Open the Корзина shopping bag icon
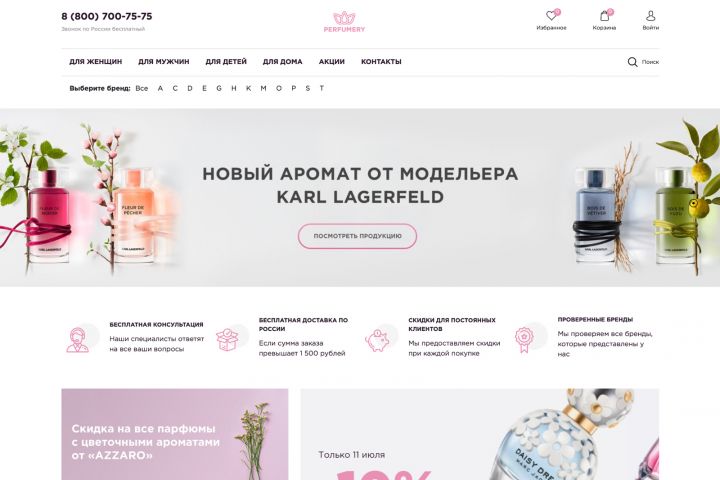720x480 pixels. pyautogui.click(x=605, y=16)
